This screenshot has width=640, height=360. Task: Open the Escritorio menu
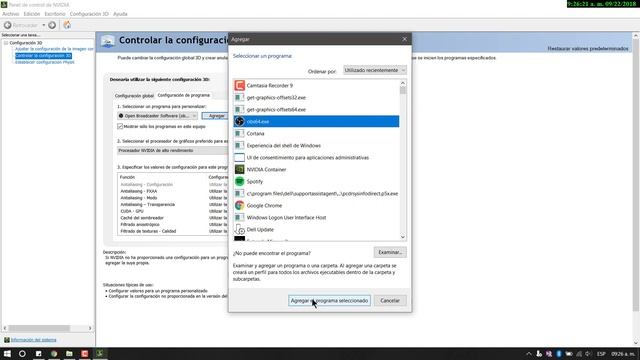click(55, 14)
